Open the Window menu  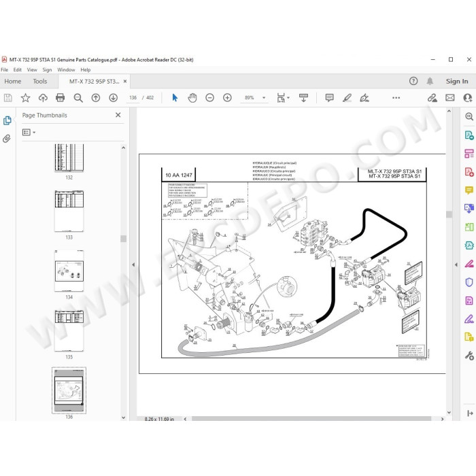click(x=66, y=70)
